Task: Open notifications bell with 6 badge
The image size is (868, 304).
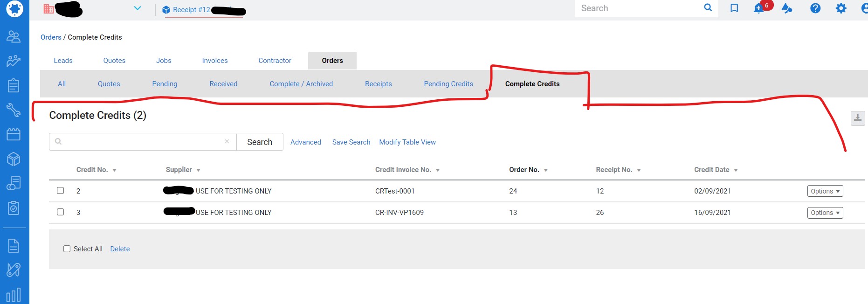Action: 760,8
